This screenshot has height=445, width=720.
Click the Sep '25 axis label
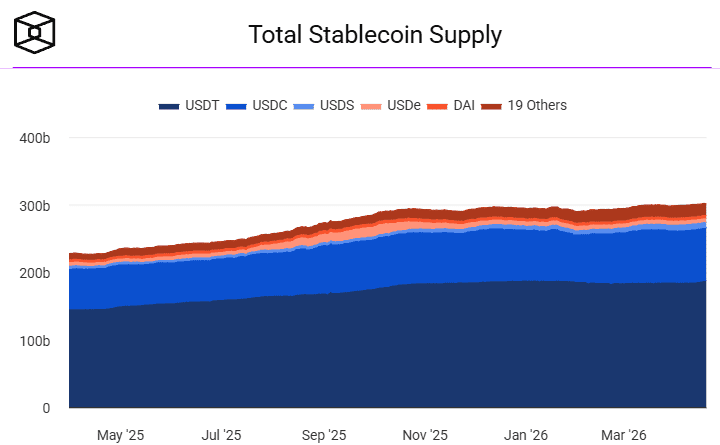pyautogui.click(x=323, y=435)
